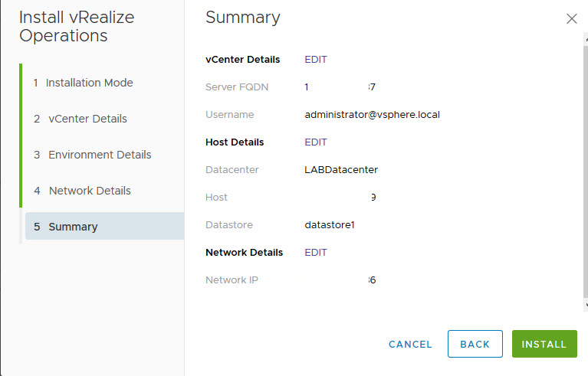Start installation with the INSTALL button
The width and height of the screenshot is (588, 376).
pyautogui.click(x=544, y=345)
